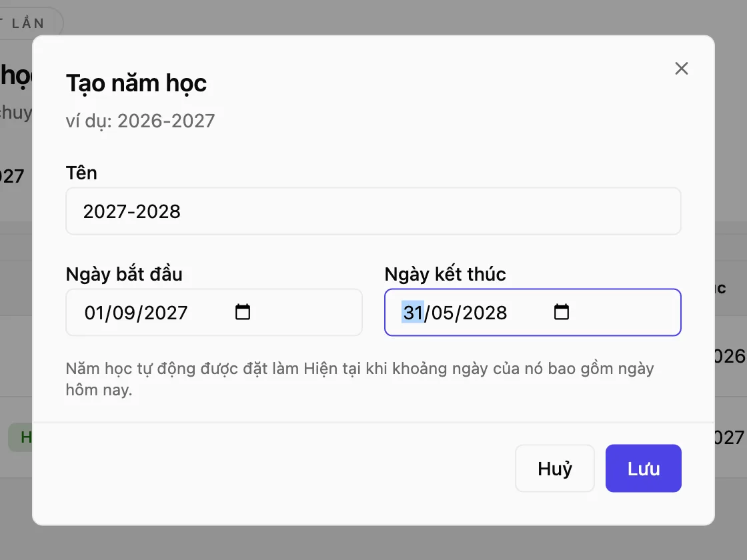Click the example text ví dụ: 2026-2027

(140, 121)
